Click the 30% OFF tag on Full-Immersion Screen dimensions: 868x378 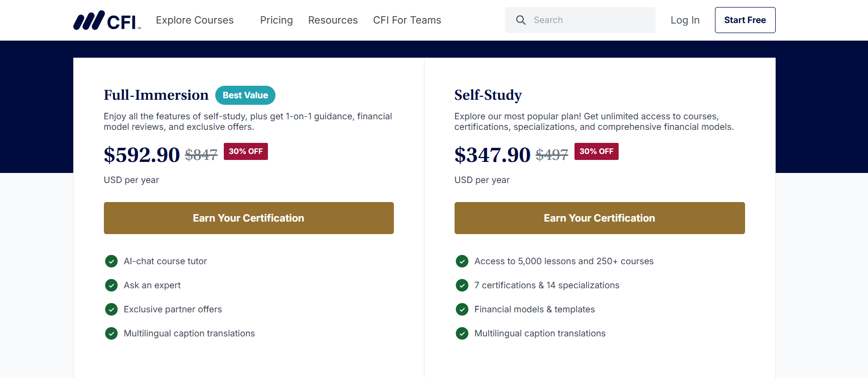click(245, 151)
